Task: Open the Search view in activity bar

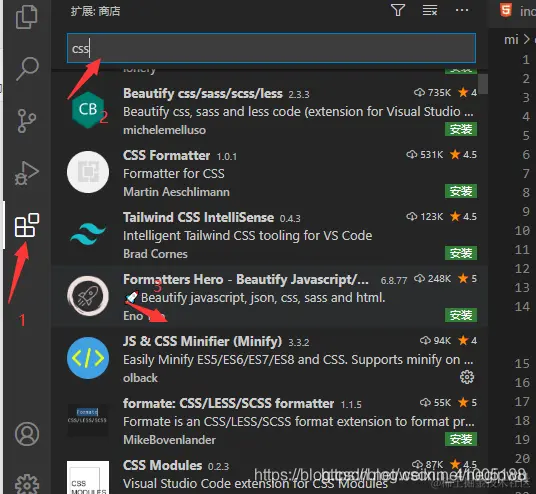Action: (27, 68)
